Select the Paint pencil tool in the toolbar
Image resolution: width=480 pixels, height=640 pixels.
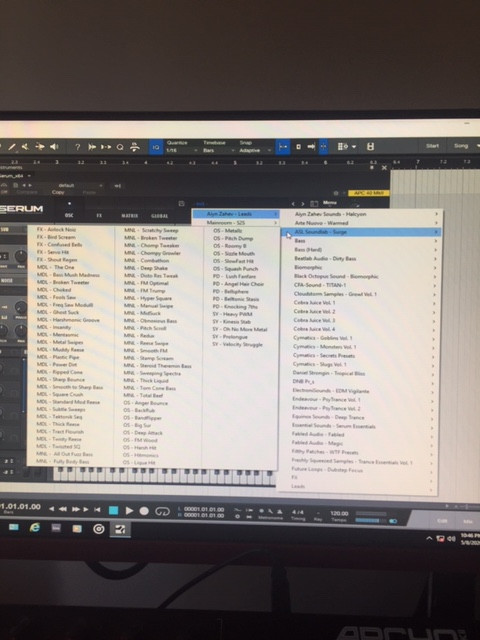click(12, 147)
